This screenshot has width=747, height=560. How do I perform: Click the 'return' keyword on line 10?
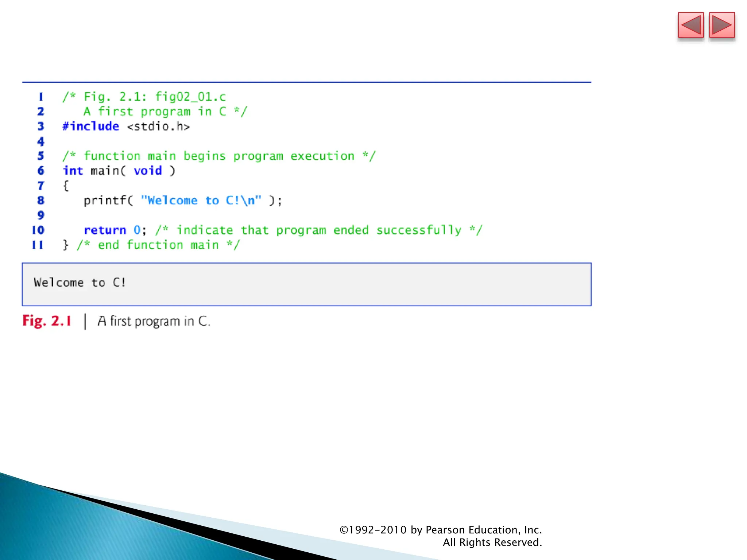[x=105, y=230]
